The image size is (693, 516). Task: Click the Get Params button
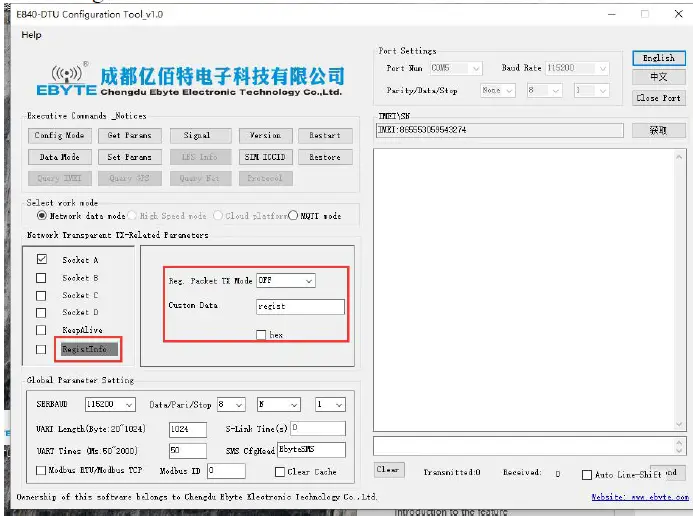129,136
